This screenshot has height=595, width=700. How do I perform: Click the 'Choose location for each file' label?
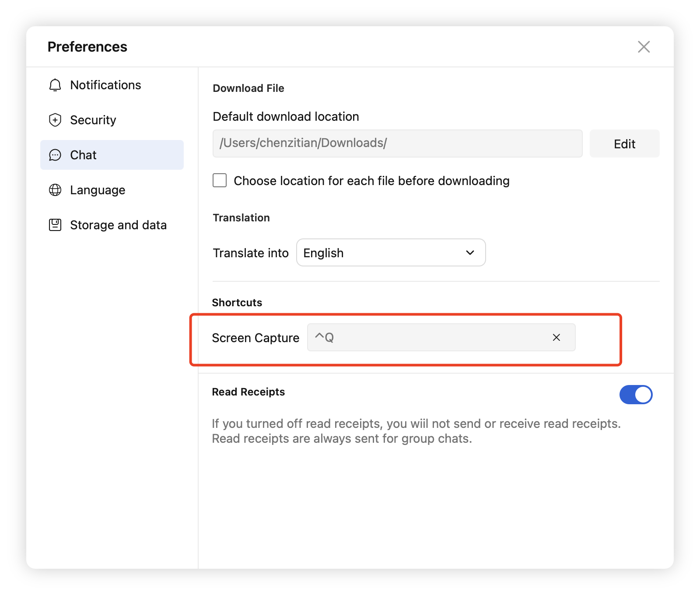[x=371, y=181]
